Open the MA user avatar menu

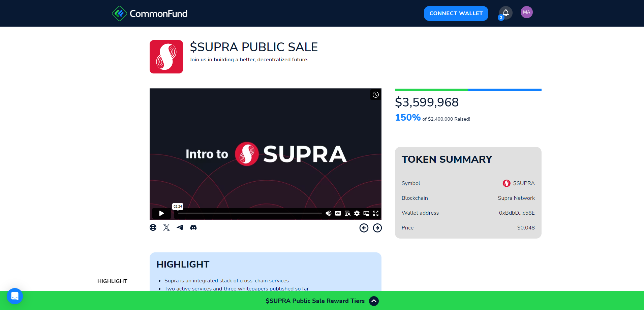[x=526, y=12]
